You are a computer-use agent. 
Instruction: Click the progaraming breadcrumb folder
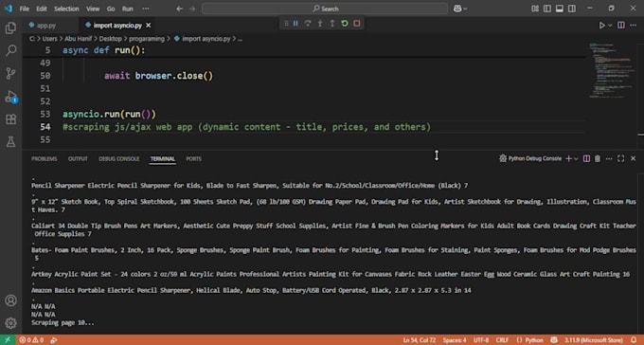147,39
